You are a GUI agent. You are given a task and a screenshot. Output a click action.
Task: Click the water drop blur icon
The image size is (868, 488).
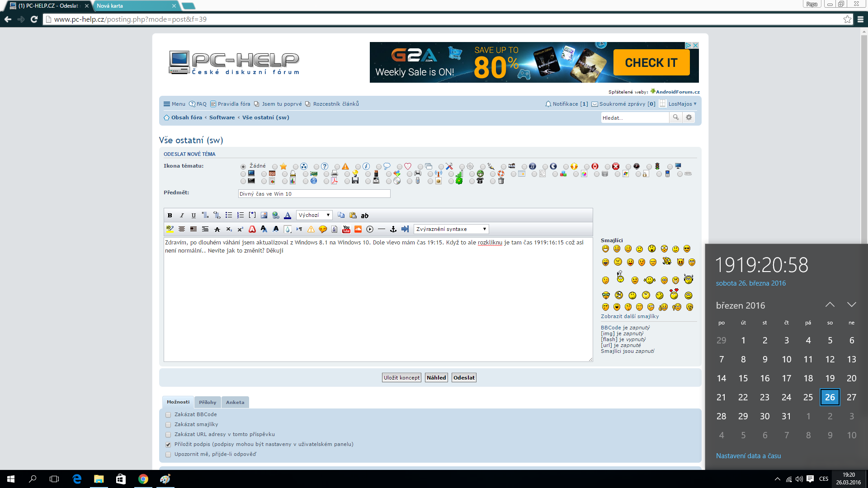(x=288, y=229)
